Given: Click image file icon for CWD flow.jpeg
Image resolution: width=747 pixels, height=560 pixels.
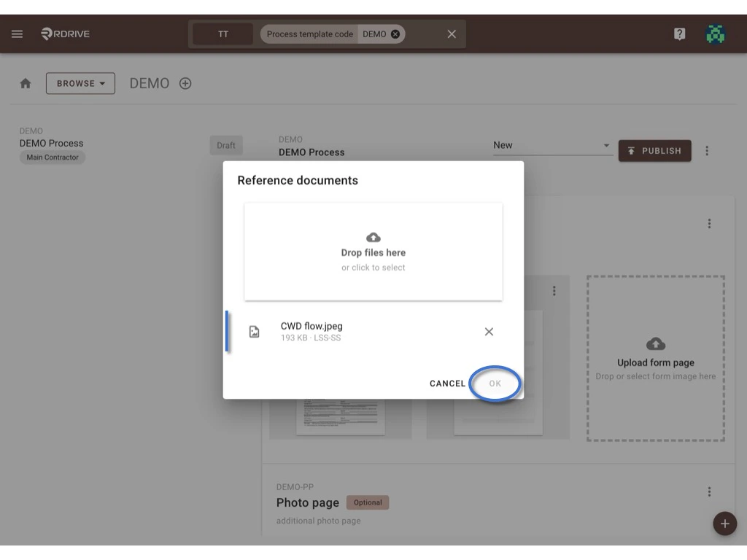Looking at the screenshot, I should tap(255, 332).
